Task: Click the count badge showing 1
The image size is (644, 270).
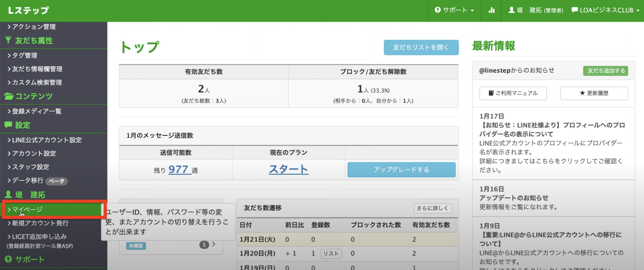Action: (x=204, y=245)
